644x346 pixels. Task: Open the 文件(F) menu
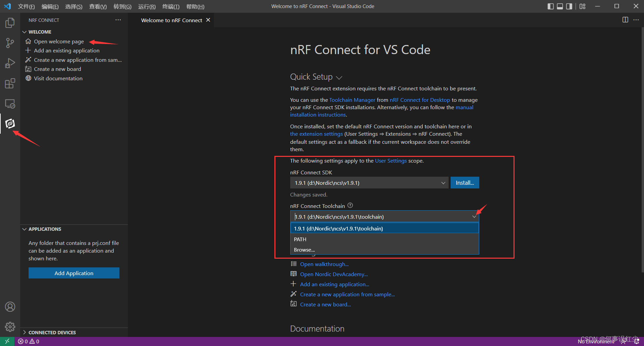26,6
